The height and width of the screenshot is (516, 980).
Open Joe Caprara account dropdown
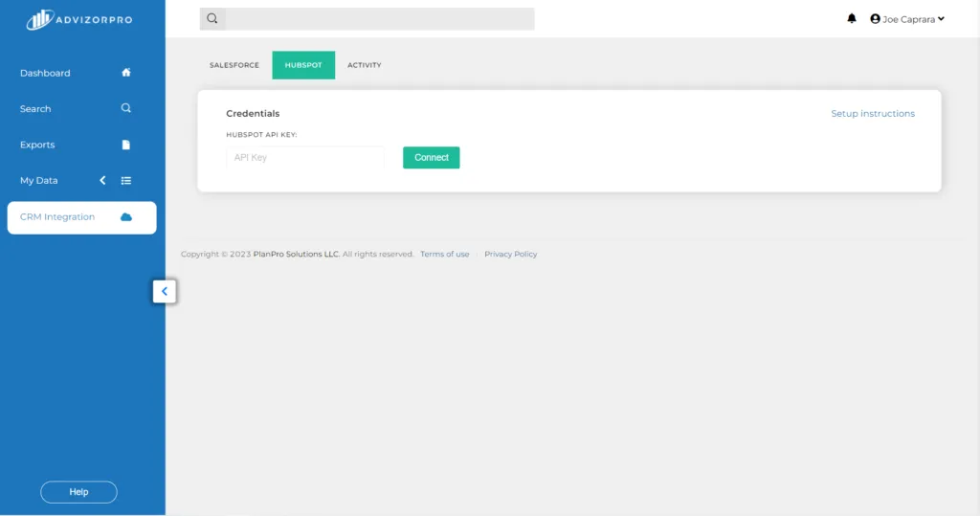tap(907, 19)
